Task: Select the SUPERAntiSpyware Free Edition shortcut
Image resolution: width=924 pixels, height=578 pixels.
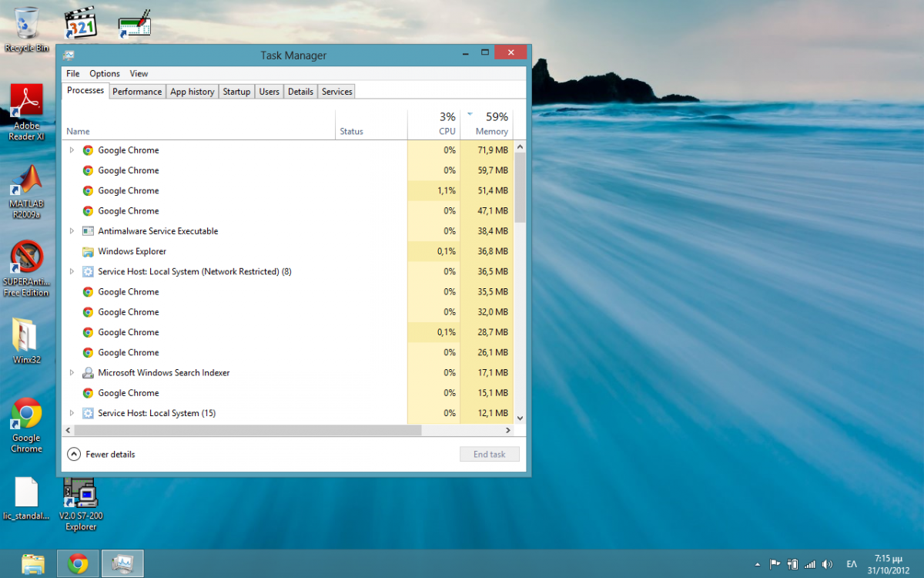Action: pos(26,269)
